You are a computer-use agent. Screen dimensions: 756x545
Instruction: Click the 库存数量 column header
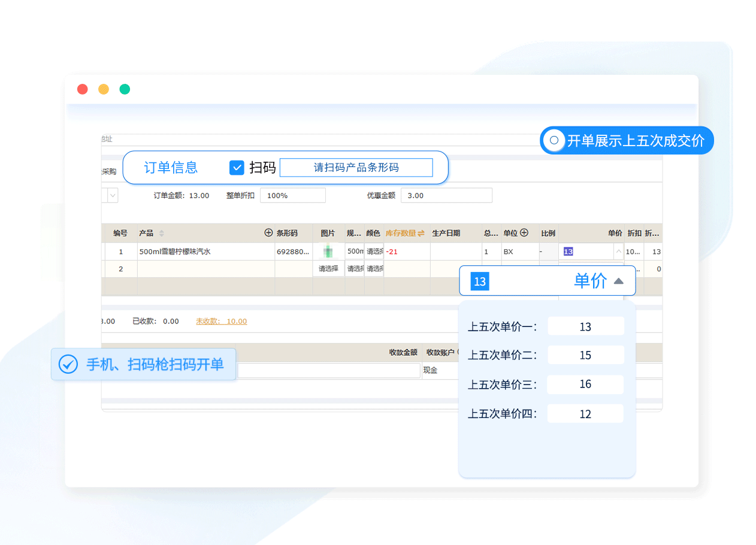pyautogui.click(x=400, y=233)
